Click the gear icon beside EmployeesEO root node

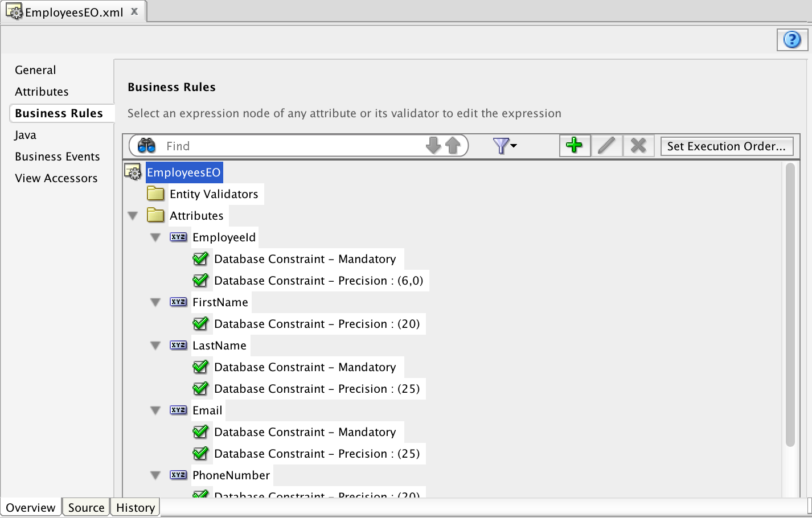[x=133, y=171]
